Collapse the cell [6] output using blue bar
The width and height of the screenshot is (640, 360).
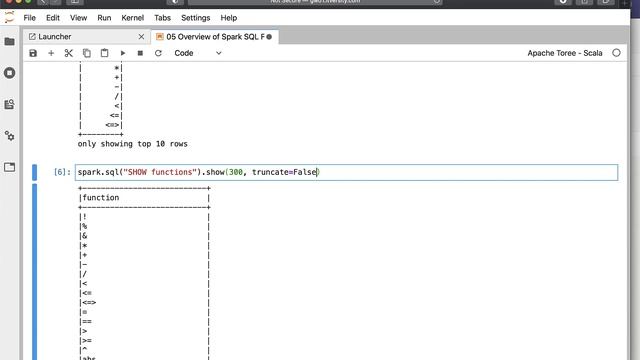coord(34,271)
